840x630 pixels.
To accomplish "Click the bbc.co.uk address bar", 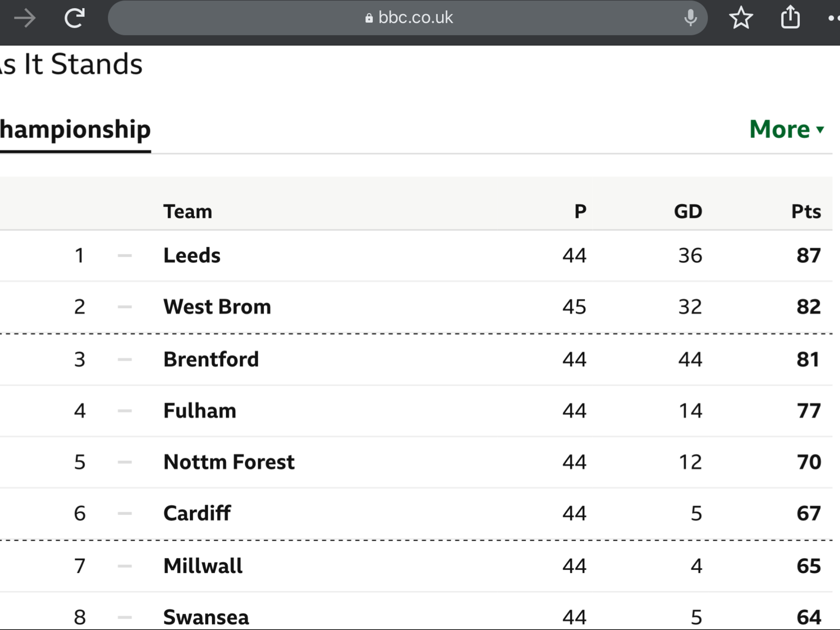I will coord(408,18).
